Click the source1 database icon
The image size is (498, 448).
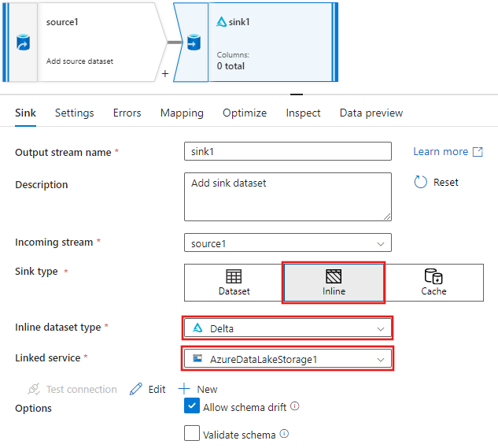pos(23,43)
